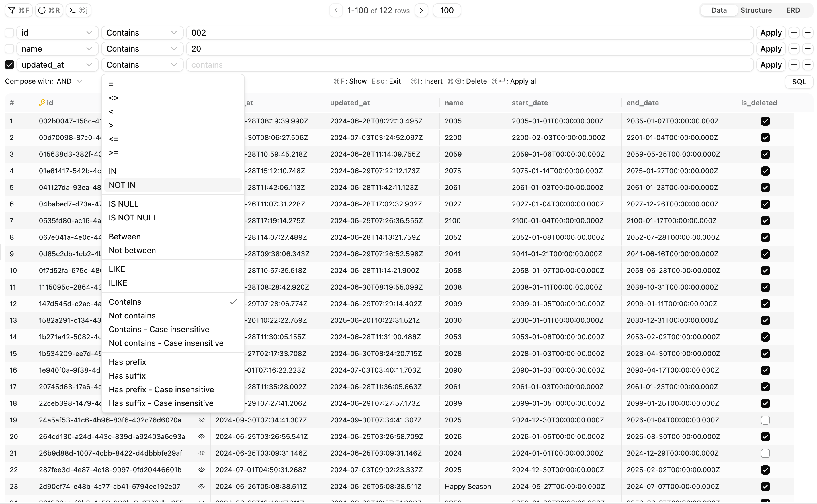The image size is (817, 504).
Task: Click the filter funnel icon
Action: pos(12,10)
